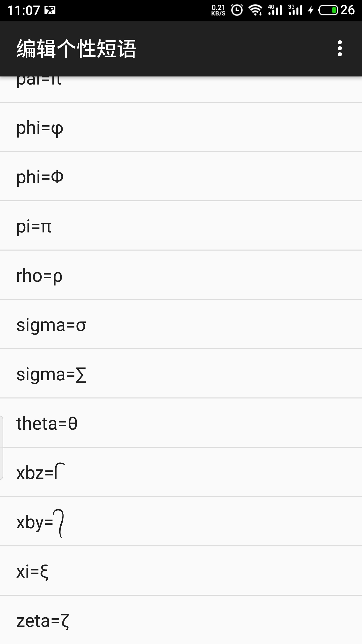Open the xi=ξ phrase entry
Screen dimensions: 362x644
pyautogui.click(x=181, y=571)
